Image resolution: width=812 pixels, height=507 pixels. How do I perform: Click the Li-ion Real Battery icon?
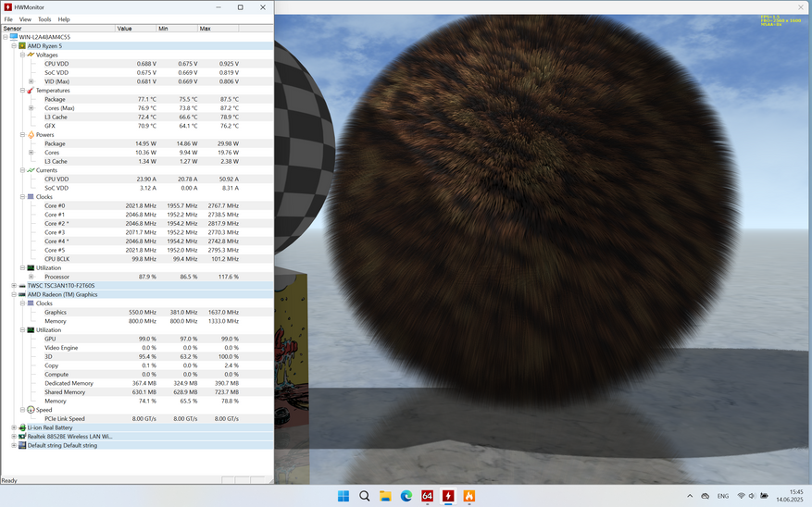tap(22, 427)
